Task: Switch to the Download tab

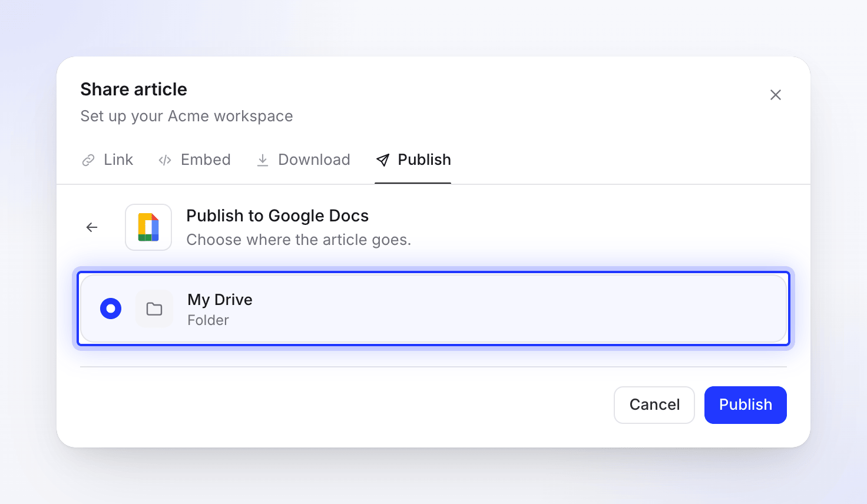Action: [303, 160]
